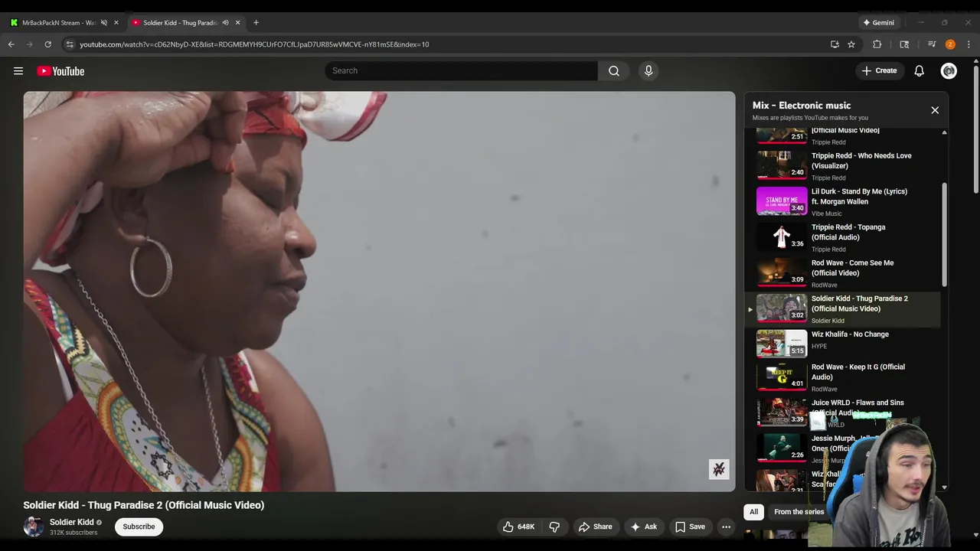Save the video to a playlist

690,527
